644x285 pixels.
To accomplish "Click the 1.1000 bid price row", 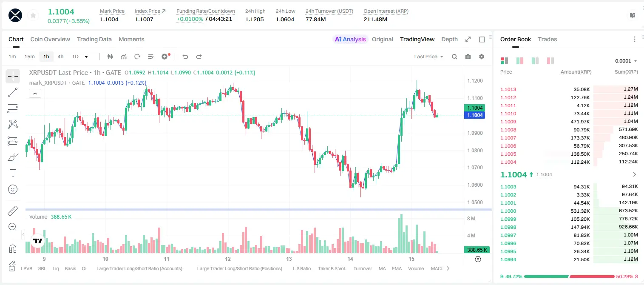I will [x=569, y=211].
